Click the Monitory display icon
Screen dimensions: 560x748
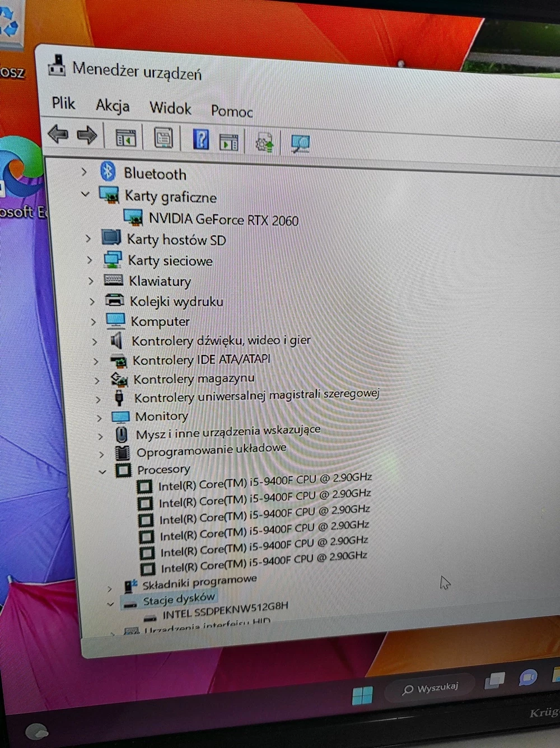[x=120, y=417]
